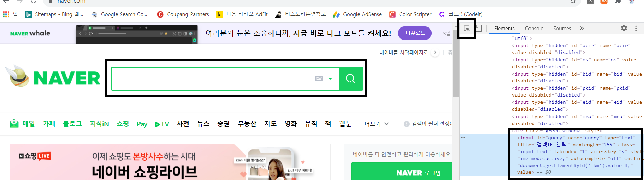
Task: Open the 블로그 link
Action: [x=72, y=124]
